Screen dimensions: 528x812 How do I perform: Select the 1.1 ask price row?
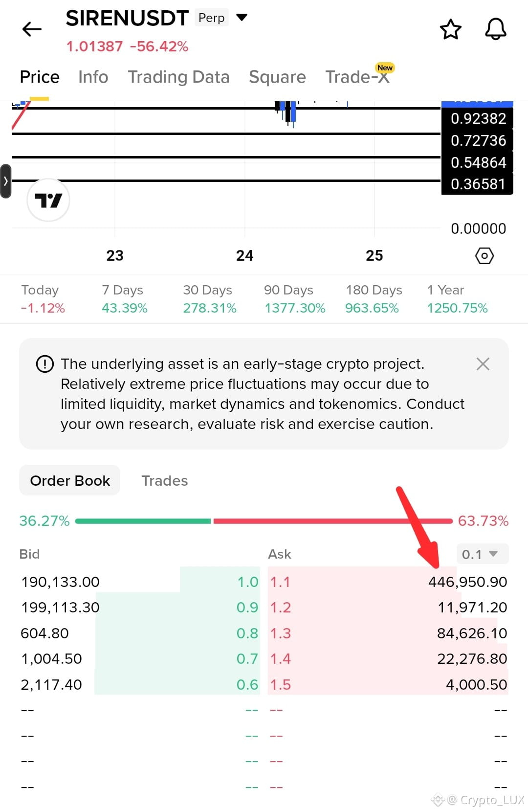[x=388, y=582]
